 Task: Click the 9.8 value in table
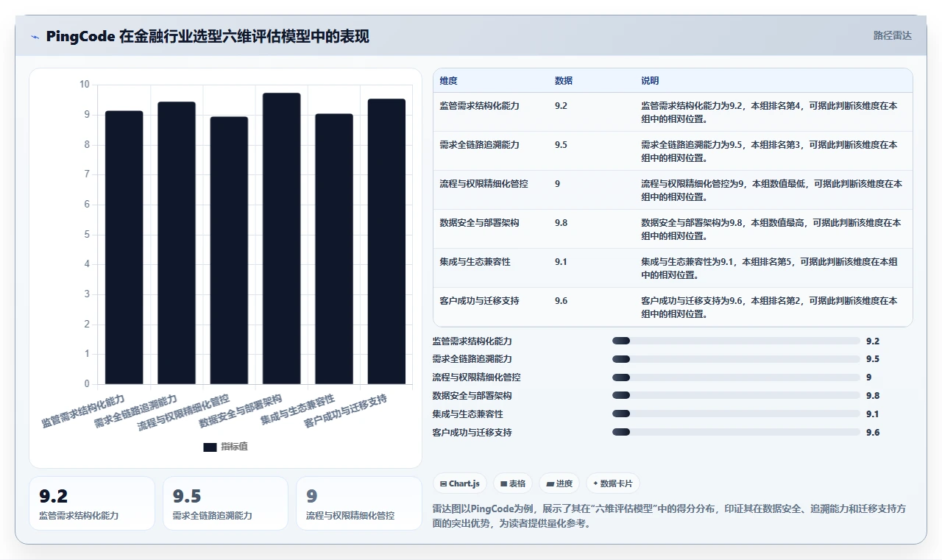tap(561, 223)
